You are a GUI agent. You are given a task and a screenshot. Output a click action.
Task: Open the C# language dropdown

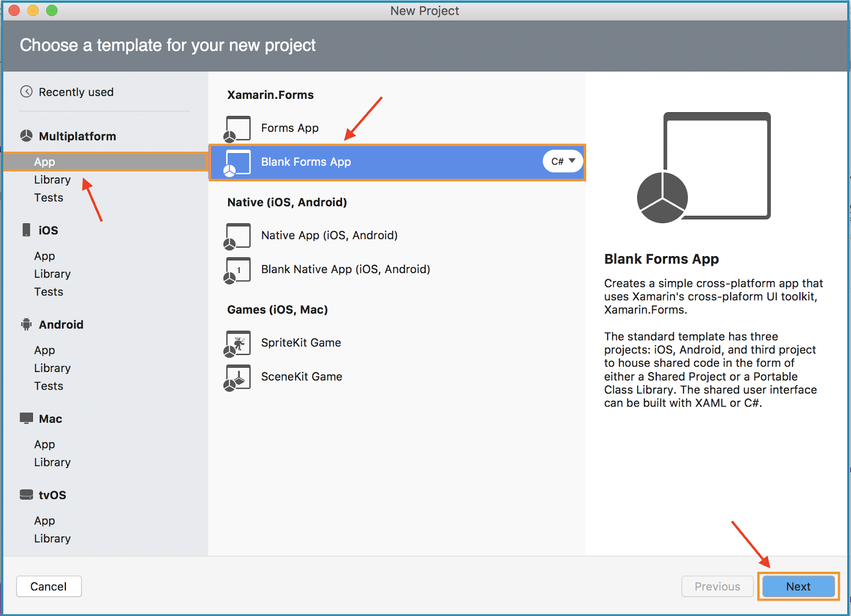[562, 161]
